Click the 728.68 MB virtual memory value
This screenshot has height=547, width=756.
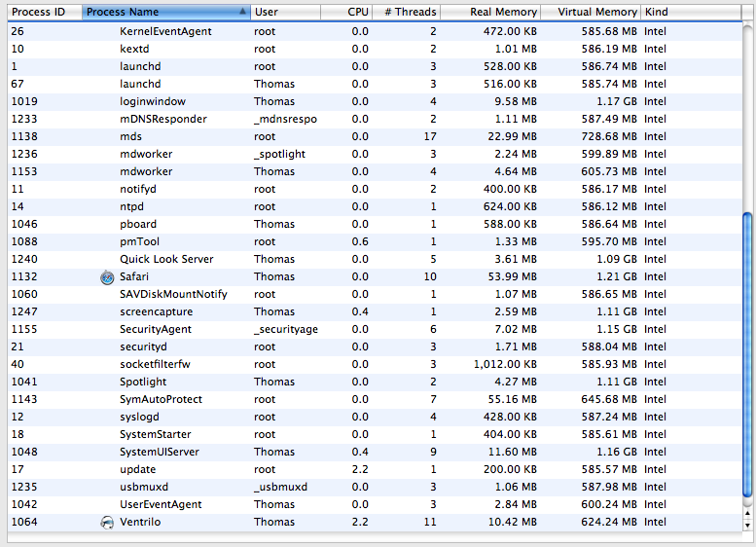(609, 136)
